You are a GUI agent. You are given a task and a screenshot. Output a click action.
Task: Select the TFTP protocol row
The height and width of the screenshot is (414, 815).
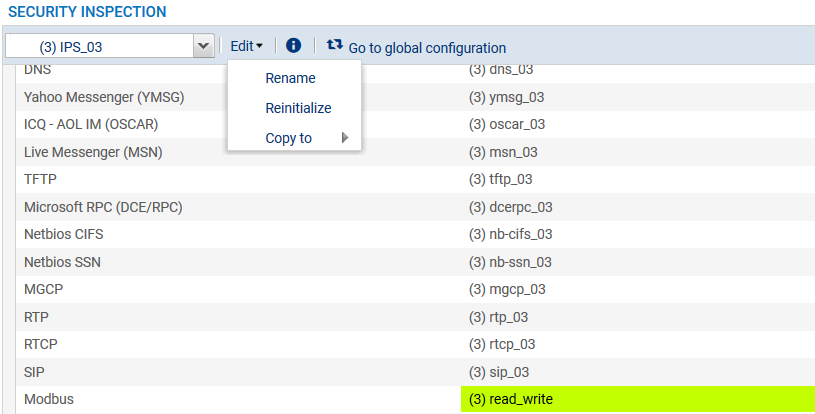pyautogui.click(x=41, y=179)
